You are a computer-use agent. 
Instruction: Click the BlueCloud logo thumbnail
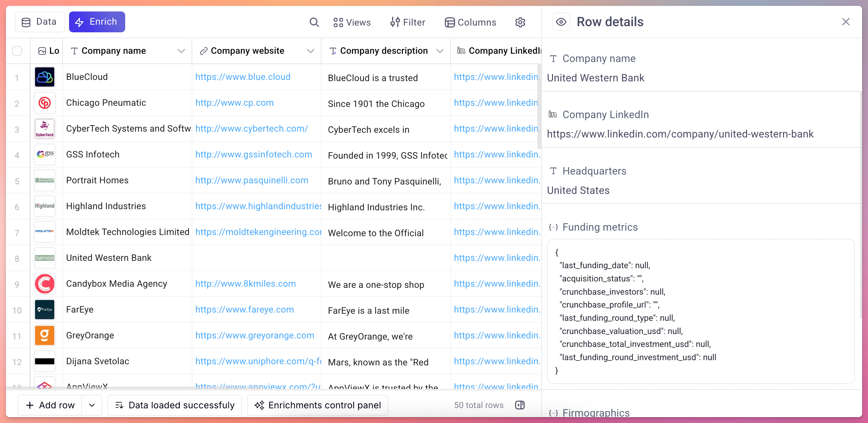tap(44, 77)
